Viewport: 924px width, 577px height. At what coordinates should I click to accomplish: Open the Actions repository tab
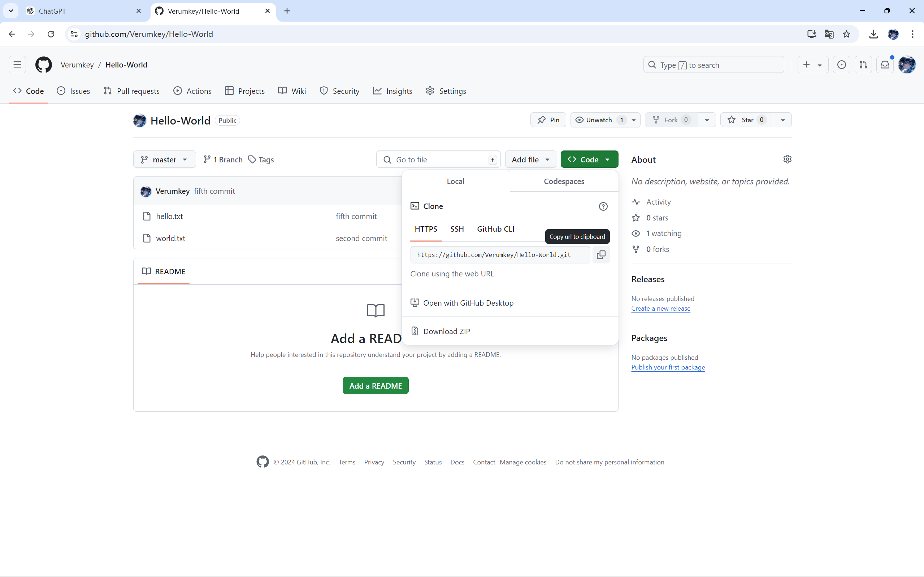(x=192, y=91)
